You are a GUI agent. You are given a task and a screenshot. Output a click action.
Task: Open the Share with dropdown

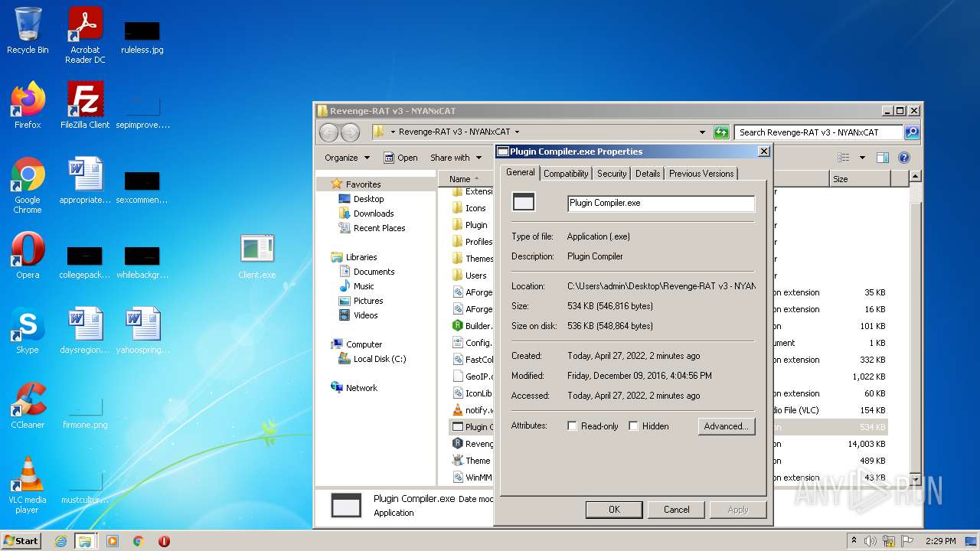(x=456, y=158)
